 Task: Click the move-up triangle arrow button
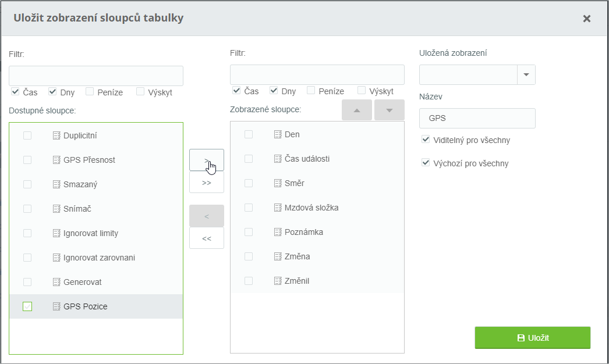[x=357, y=110]
